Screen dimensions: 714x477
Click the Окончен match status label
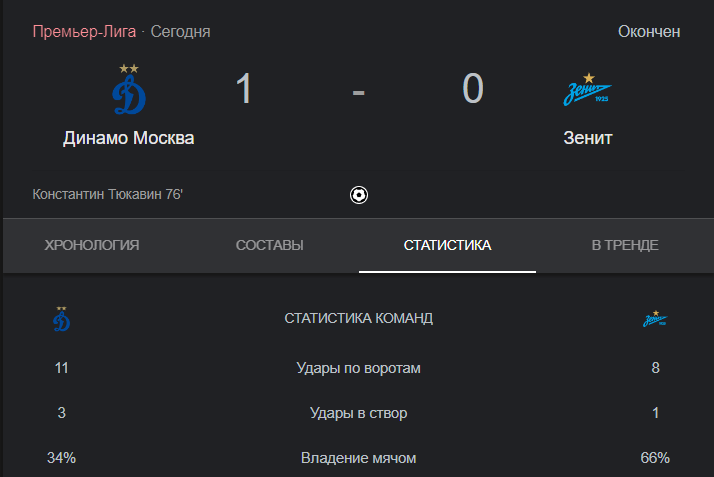click(x=649, y=32)
